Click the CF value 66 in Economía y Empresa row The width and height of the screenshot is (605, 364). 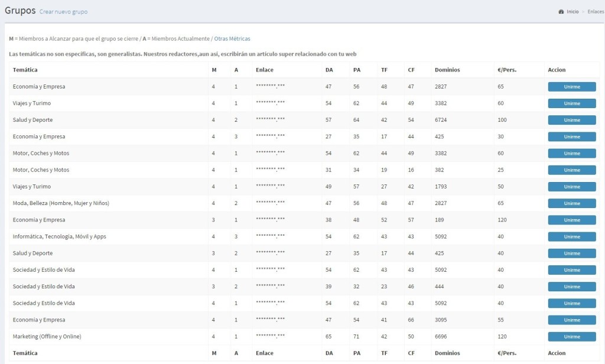411,320
